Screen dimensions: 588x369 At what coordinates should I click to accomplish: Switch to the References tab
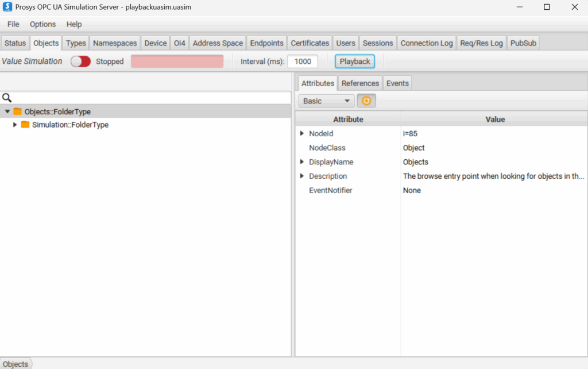360,83
